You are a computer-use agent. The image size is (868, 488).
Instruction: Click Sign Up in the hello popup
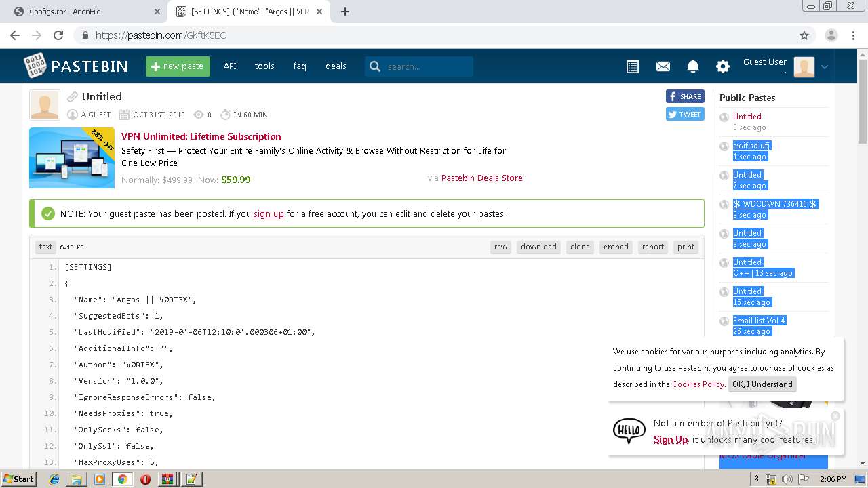point(671,439)
